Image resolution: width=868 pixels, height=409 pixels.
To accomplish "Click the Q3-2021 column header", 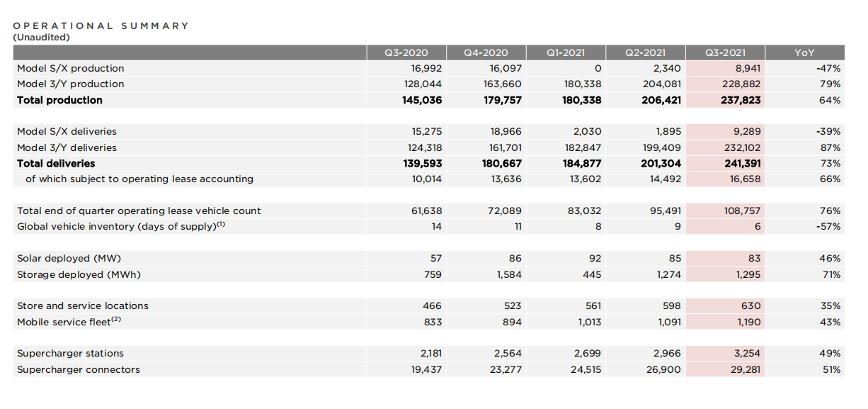I will coord(725,52).
